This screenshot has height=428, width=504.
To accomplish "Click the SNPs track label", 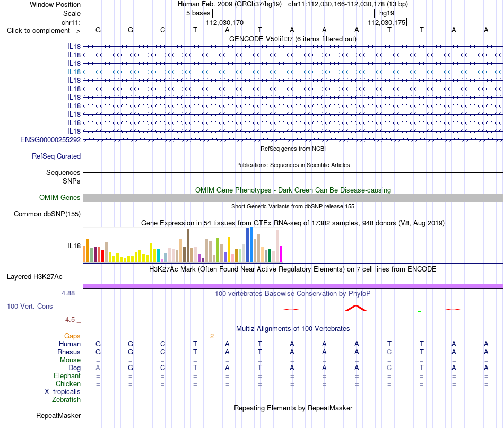I will click(72, 181).
